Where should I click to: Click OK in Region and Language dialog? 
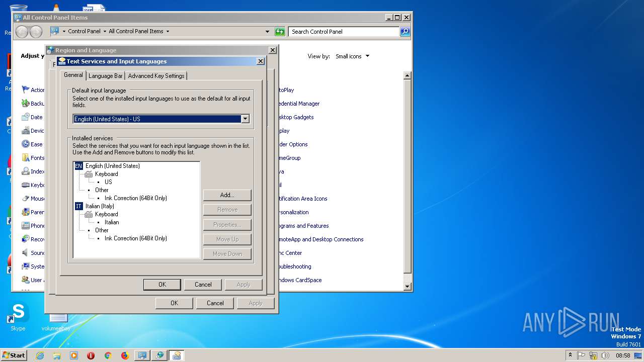[174, 303]
